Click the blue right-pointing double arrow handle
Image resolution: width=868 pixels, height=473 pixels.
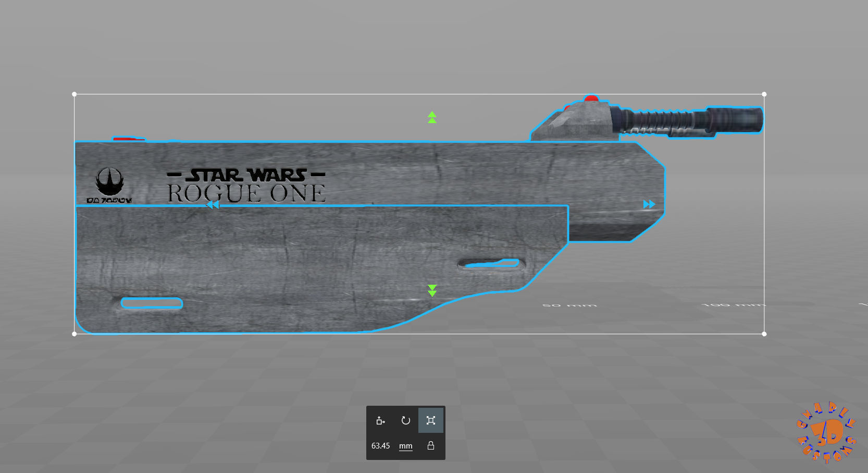pos(649,204)
